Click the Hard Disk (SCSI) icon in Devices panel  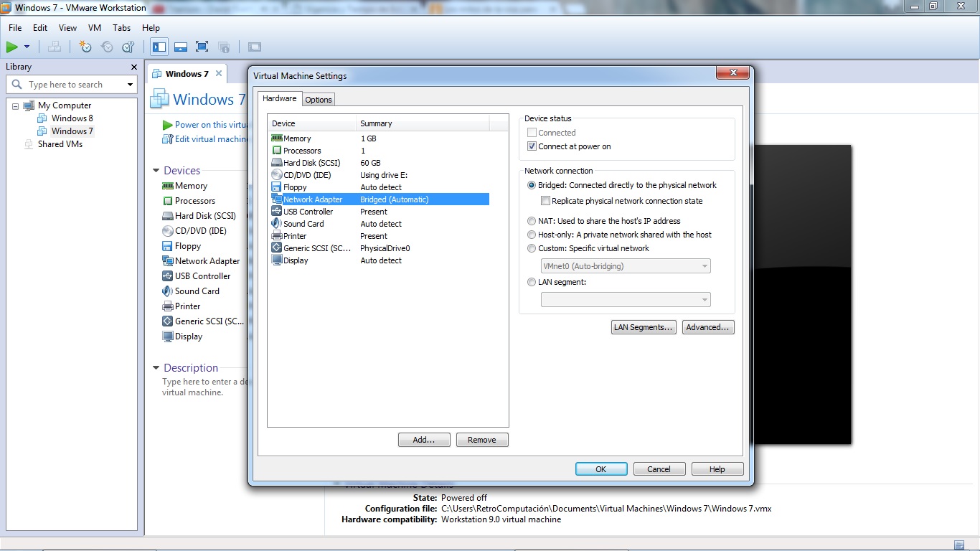pyautogui.click(x=168, y=216)
